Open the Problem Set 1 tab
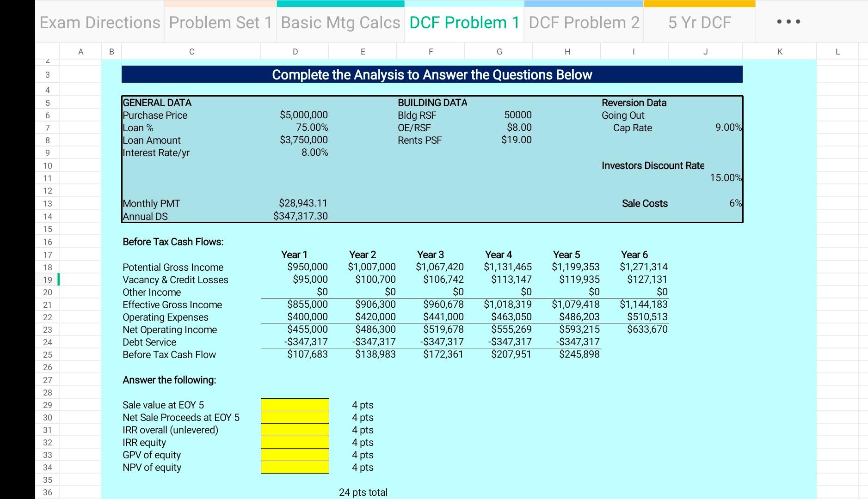 click(x=220, y=21)
